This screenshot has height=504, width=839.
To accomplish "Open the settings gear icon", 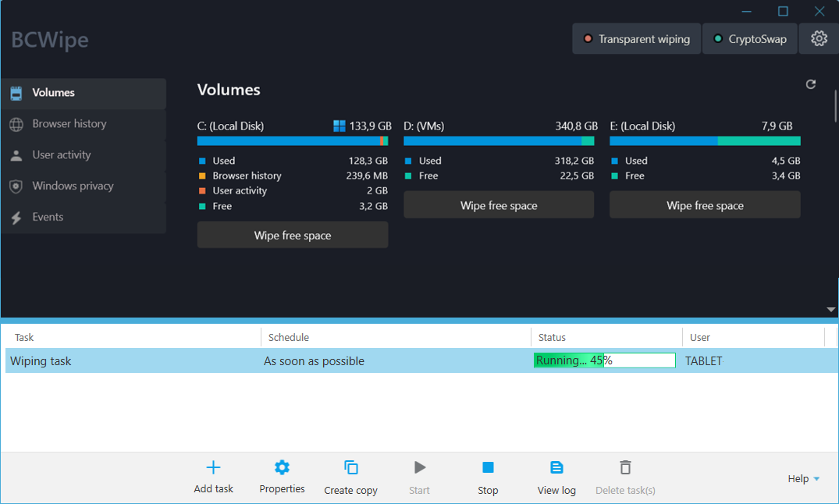I will click(819, 38).
